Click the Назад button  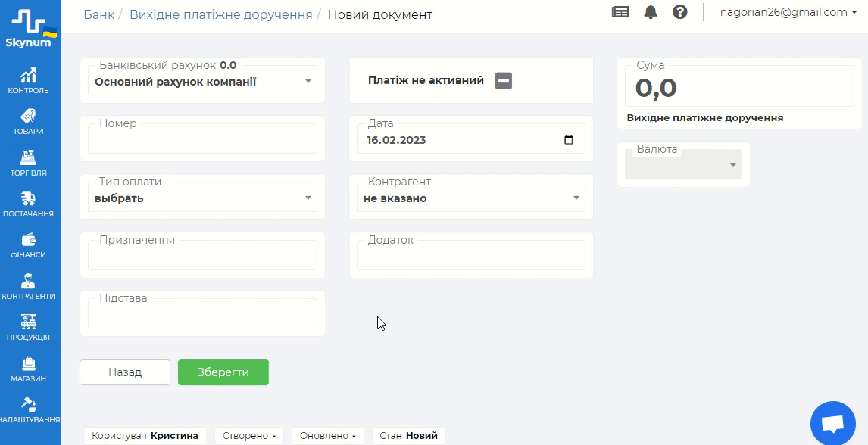[125, 372]
